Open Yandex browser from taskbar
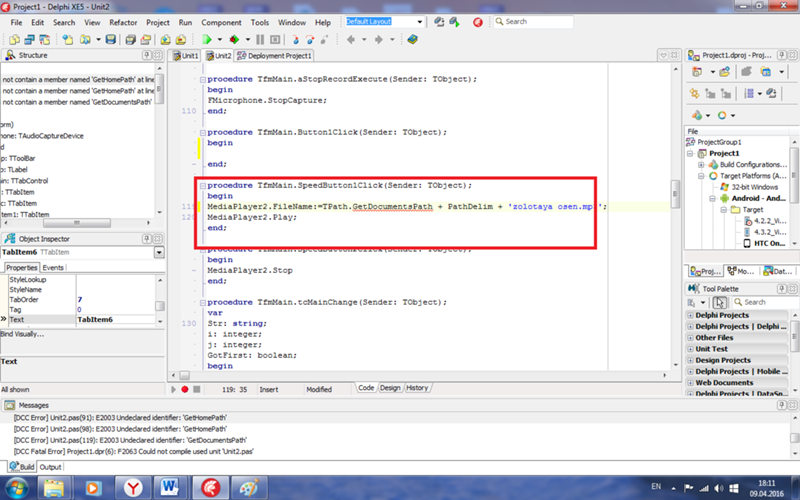The image size is (800, 500). click(133, 488)
